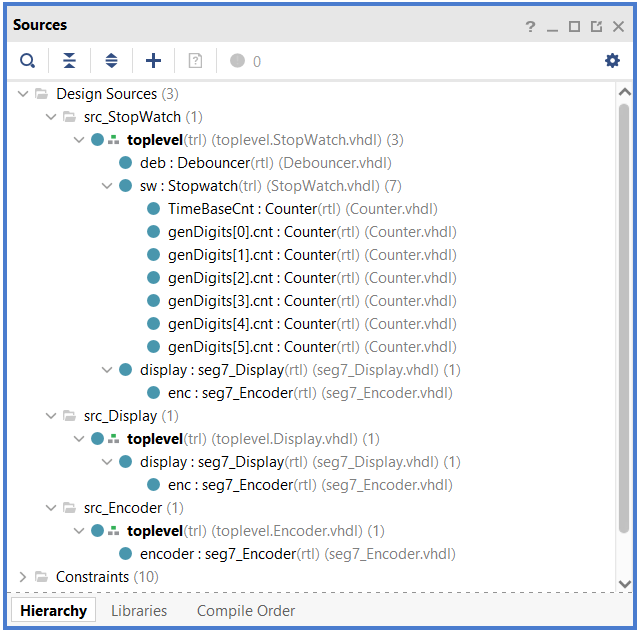Viewport: 642px width, 638px height.
Task: Click the Collapse All toolbar icon
Action: pos(69,61)
